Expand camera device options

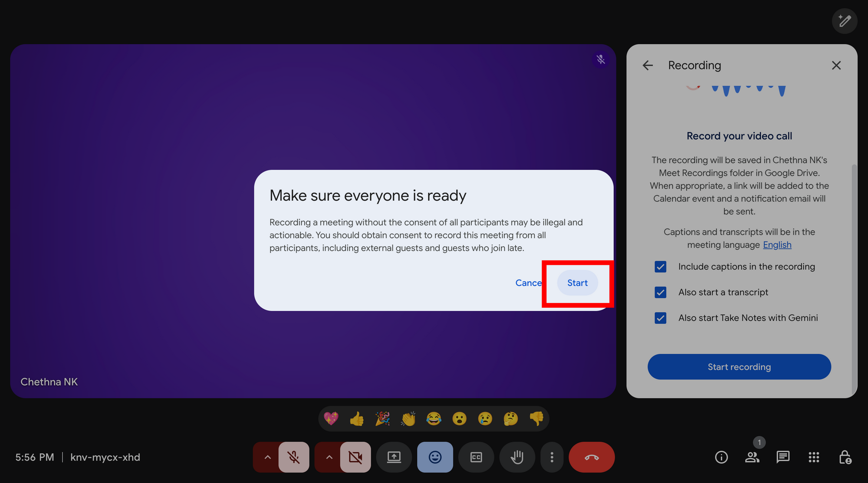tap(329, 457)
